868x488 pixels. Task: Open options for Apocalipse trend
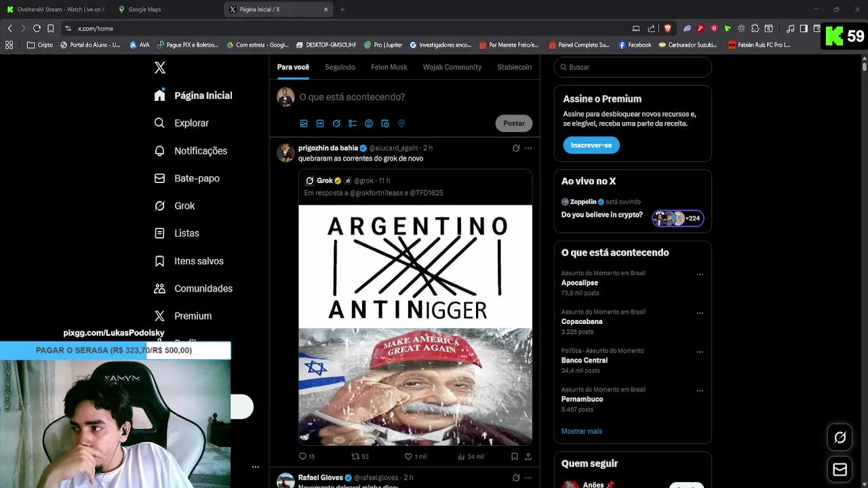click(700, 274)
